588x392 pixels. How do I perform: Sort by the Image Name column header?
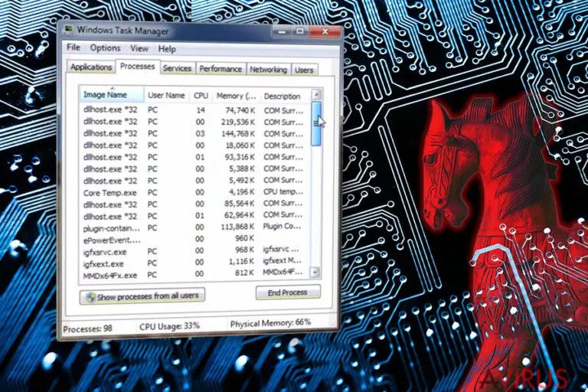(x=111, y=94)
